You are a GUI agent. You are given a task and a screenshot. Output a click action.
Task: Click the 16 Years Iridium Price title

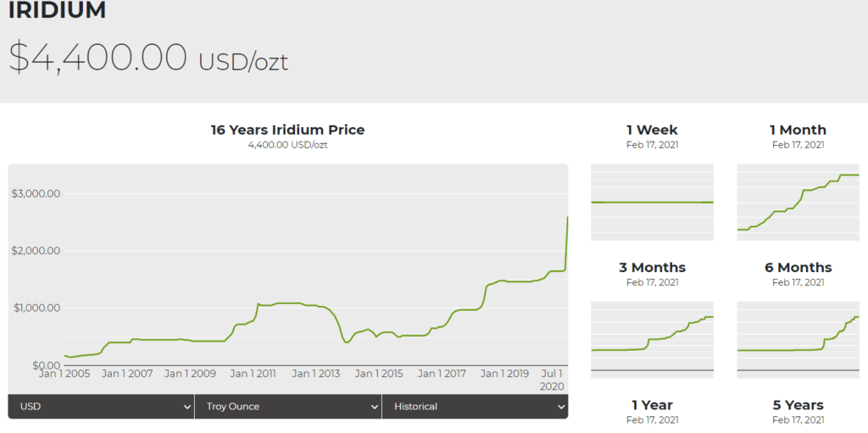(287, 130)
